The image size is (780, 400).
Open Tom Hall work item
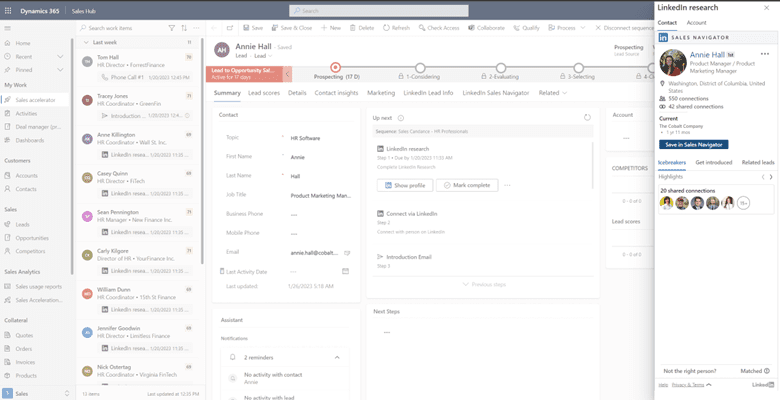tap(137, 67)
